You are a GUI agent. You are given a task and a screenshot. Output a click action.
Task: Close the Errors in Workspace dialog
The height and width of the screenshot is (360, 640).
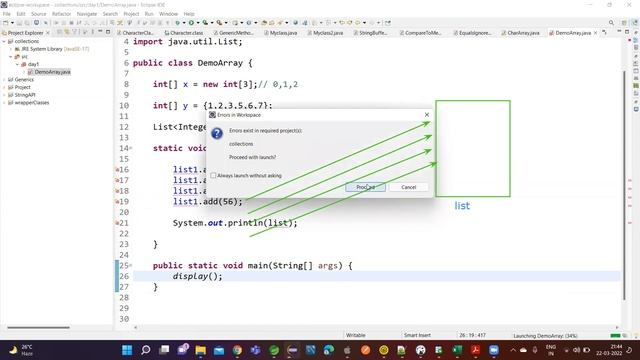pos(427,115)
